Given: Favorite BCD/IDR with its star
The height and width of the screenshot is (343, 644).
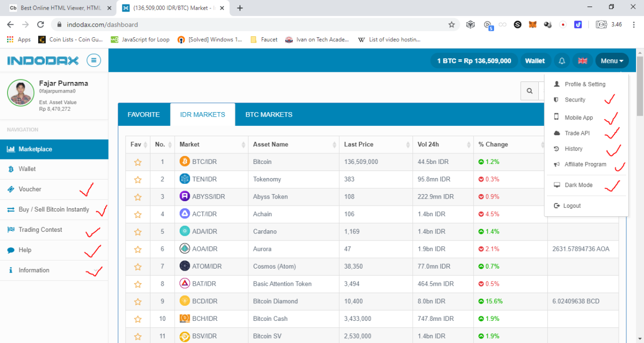Looking at the screenshot, I should pos(137,301).
